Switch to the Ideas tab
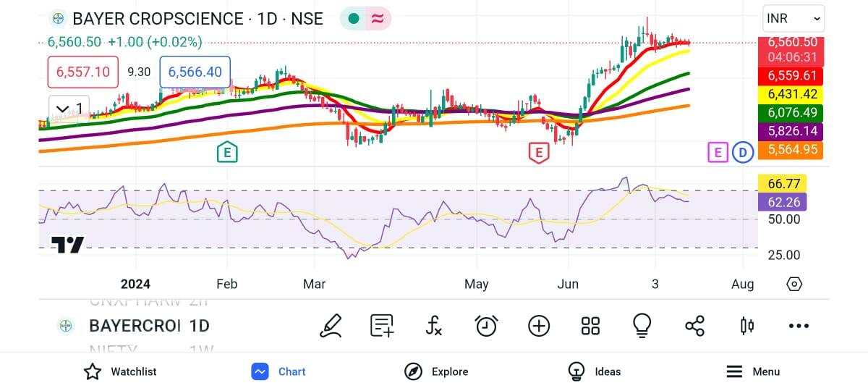868x391 pixels. point(594,371)
